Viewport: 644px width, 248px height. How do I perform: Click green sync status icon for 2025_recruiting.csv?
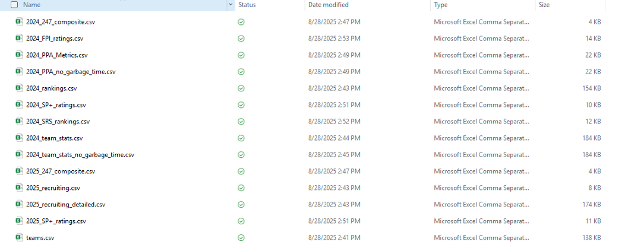click(x=241, y=188)
